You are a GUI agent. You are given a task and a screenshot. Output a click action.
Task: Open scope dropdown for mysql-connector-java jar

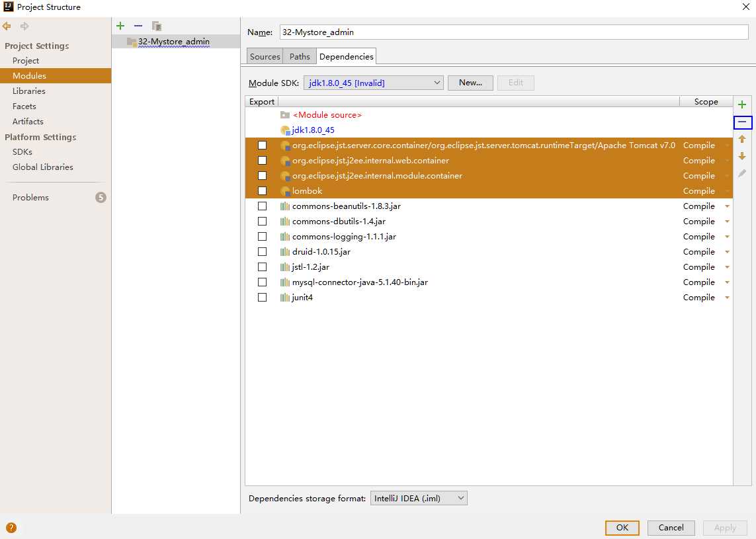(x=727, y=282)
